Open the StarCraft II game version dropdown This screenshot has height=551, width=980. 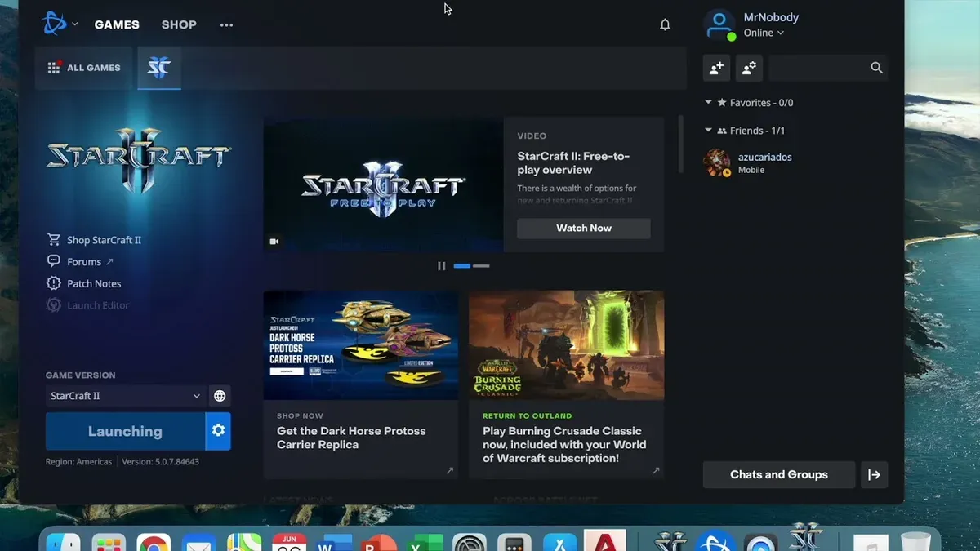tap(125, 396)
